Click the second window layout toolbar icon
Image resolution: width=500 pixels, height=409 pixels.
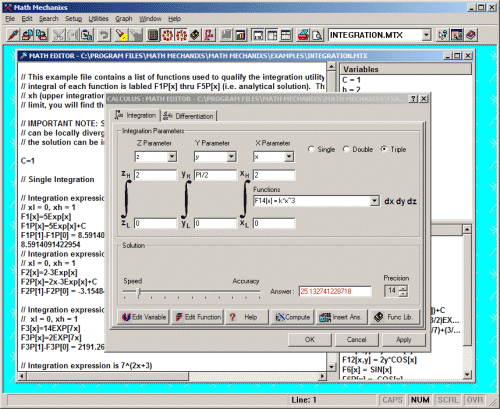pyautogui.click(x=272, y=35)
